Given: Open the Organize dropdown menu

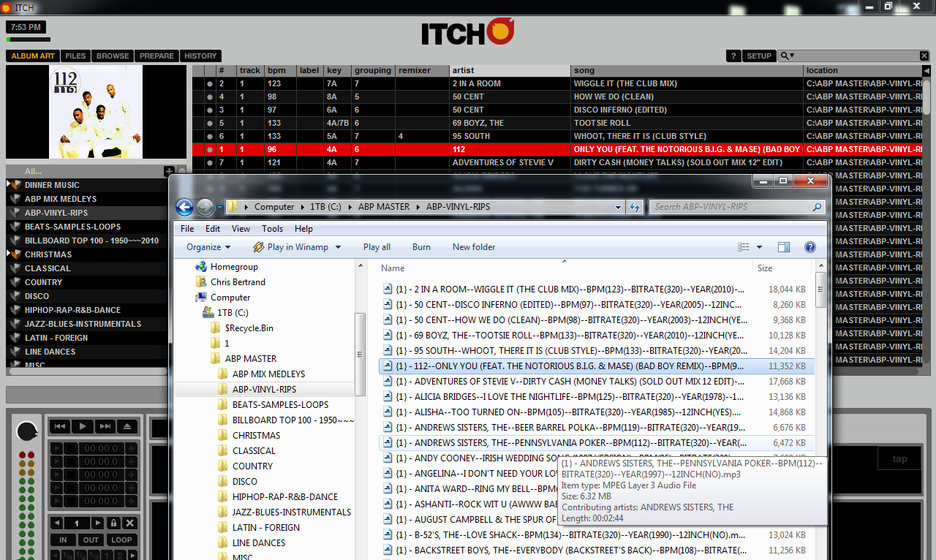Looking at the screenshot, I should pyautogui.click(x=208, y=247).
